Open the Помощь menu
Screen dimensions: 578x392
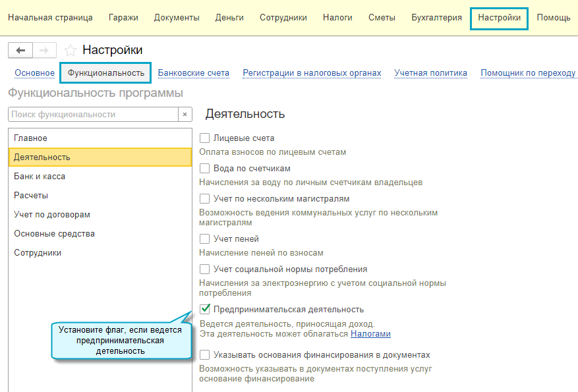tap(554, 18)
